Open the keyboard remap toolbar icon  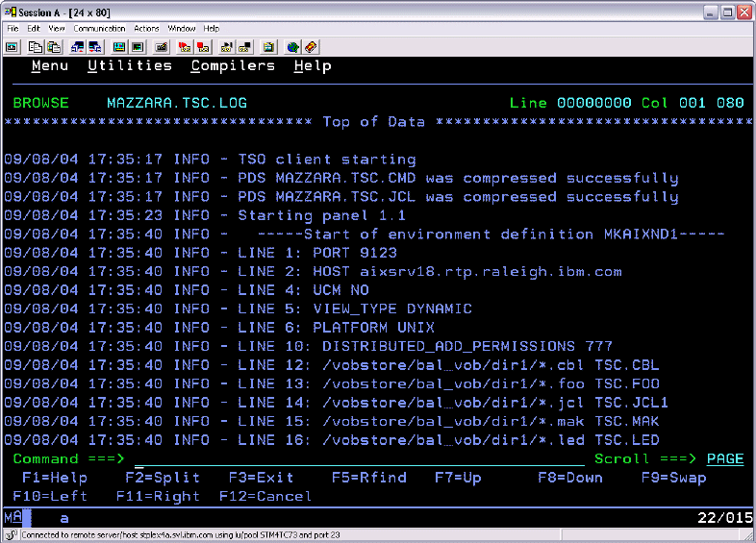pos(162,47)
